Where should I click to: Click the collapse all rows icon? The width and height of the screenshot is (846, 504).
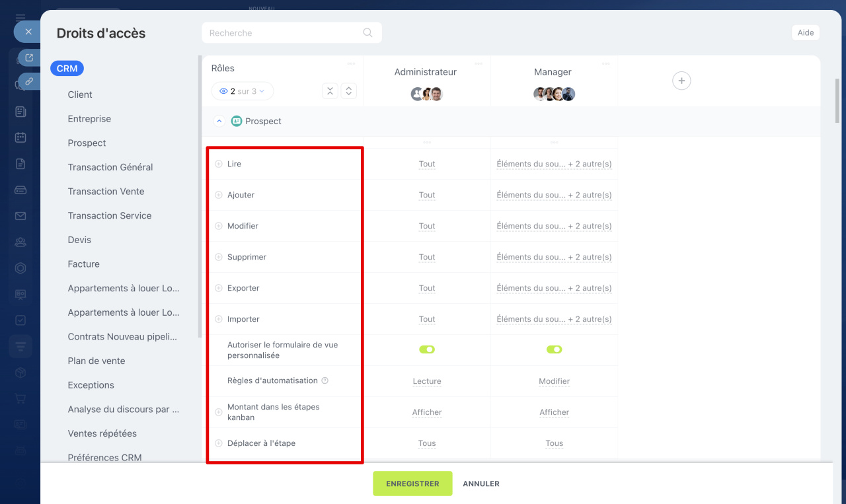(330, 91)
